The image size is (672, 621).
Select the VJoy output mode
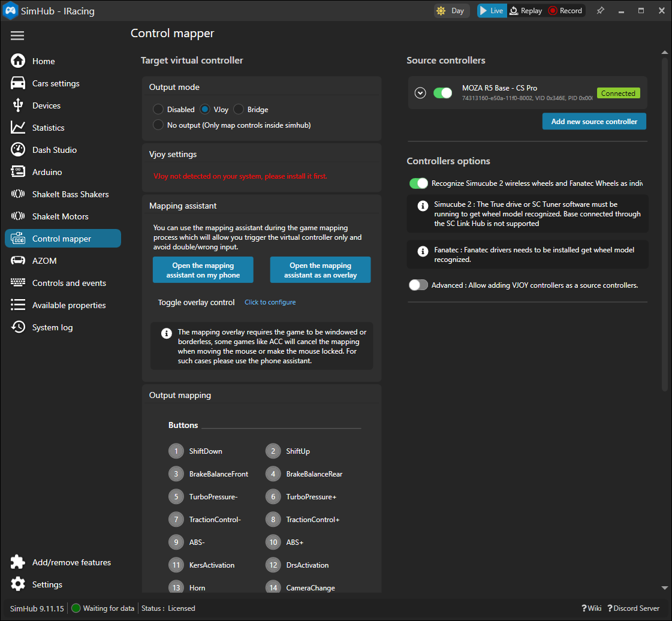pos(205,109)
